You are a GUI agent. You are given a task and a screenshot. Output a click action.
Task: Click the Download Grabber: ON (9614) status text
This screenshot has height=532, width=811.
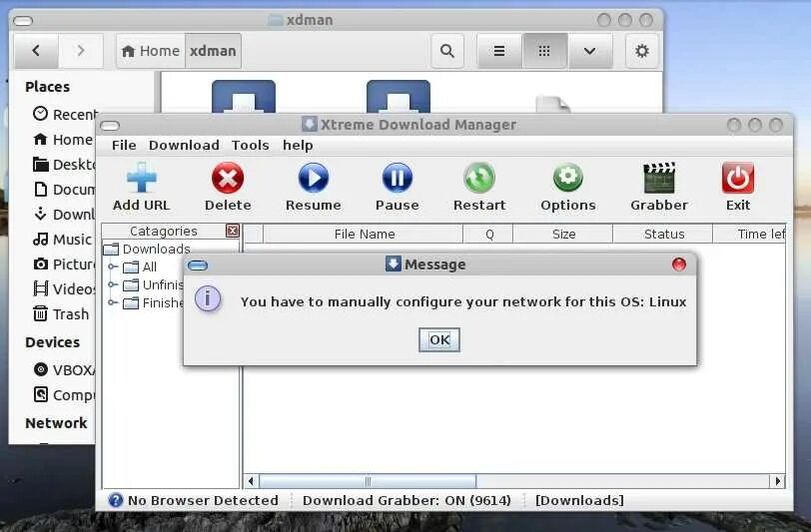[406, 500]
